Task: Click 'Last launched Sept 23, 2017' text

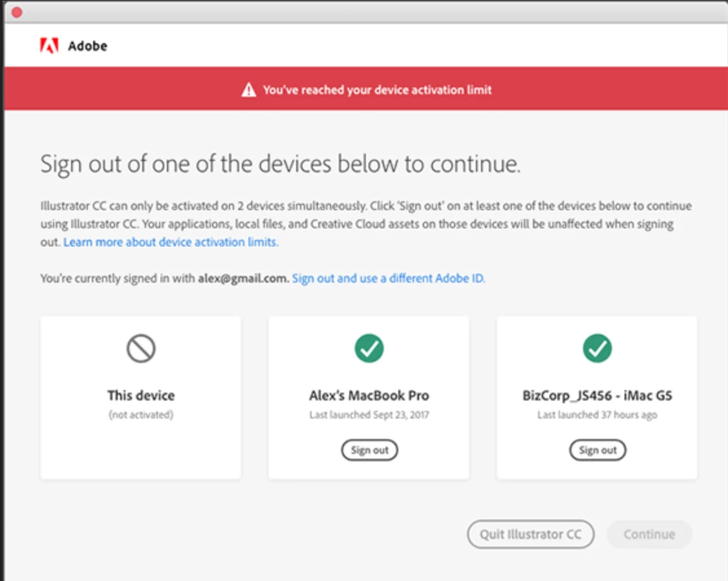Action: click(369, 415)
